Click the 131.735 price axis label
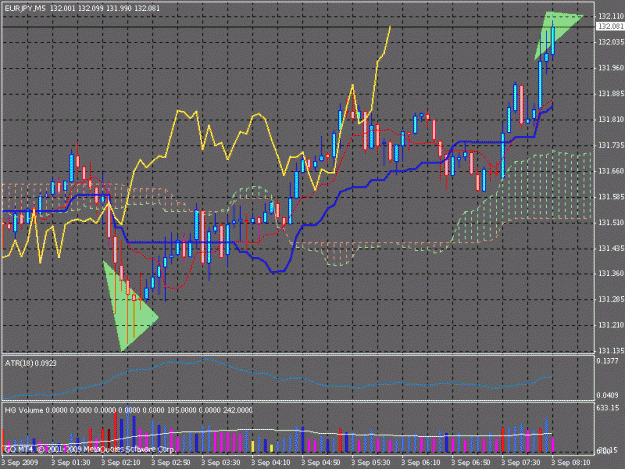The width and height of the screenshot is (625, 469). click(x=611, y=145)
